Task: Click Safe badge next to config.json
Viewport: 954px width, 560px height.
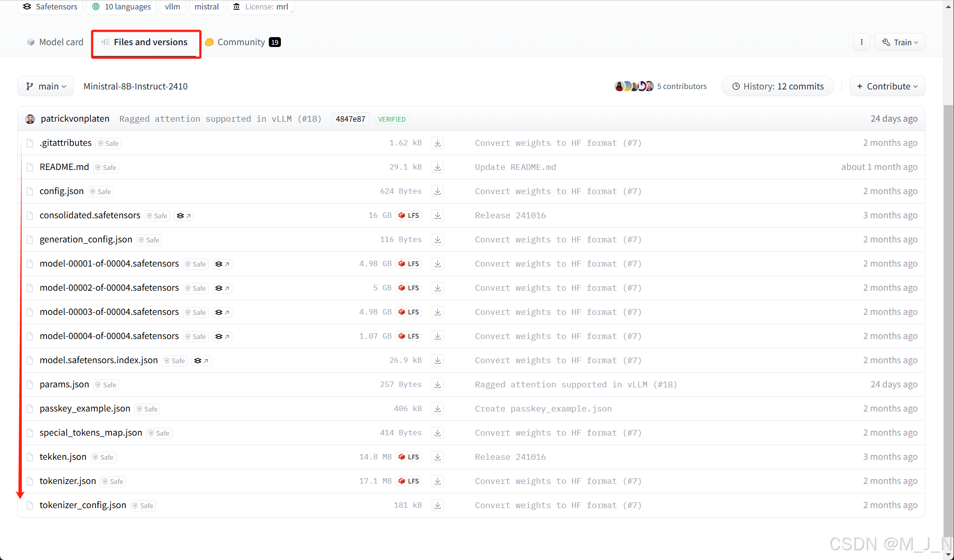Action: tap(100, 191)
